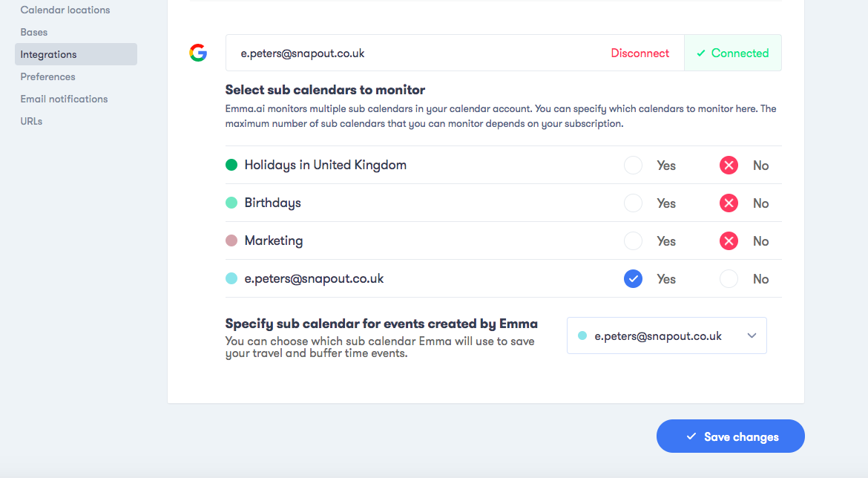Click the red X icon for Holidays
This screenshot has width=868, height=478.
(729, 165)
